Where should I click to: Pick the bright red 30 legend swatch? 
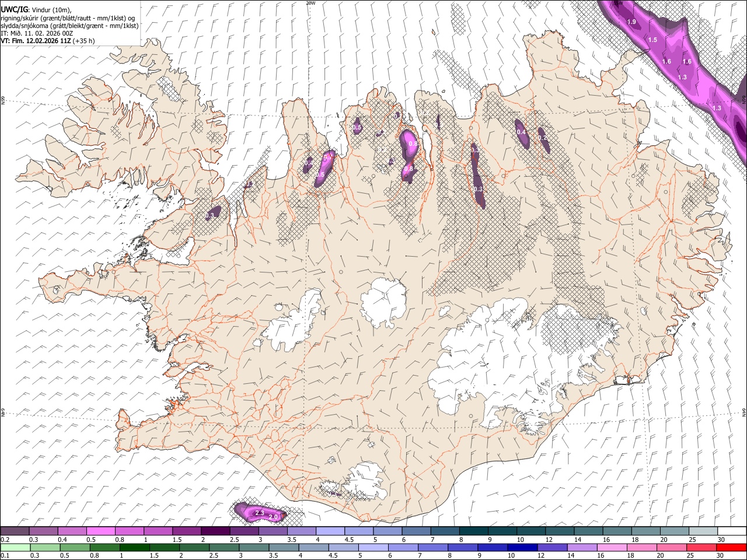[731, 547]
